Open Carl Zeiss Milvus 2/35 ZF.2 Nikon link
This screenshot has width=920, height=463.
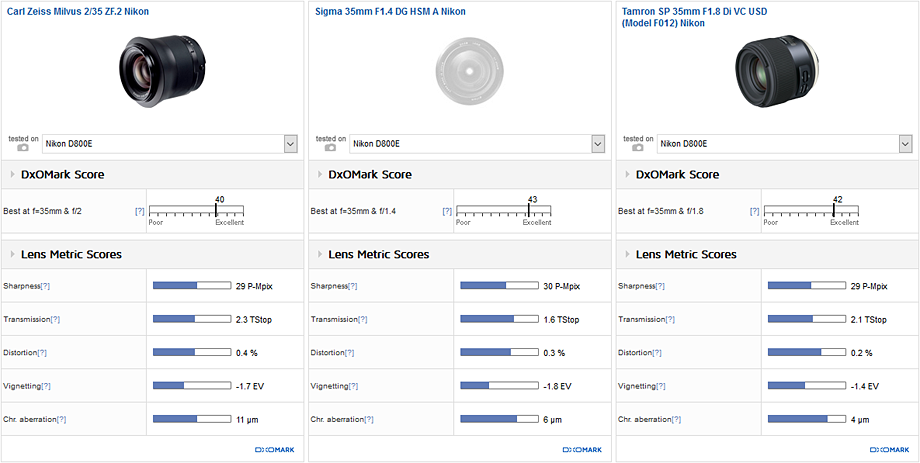(x=77, y=12)
